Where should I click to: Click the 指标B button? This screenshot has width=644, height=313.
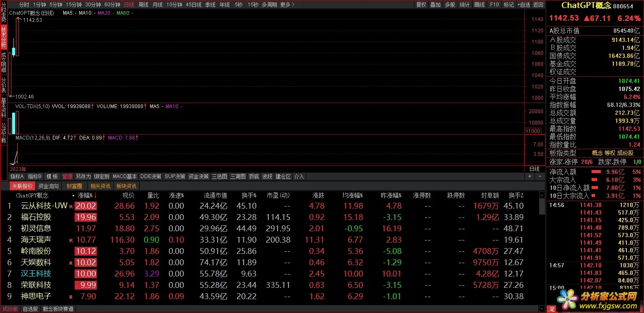(35, 176)
